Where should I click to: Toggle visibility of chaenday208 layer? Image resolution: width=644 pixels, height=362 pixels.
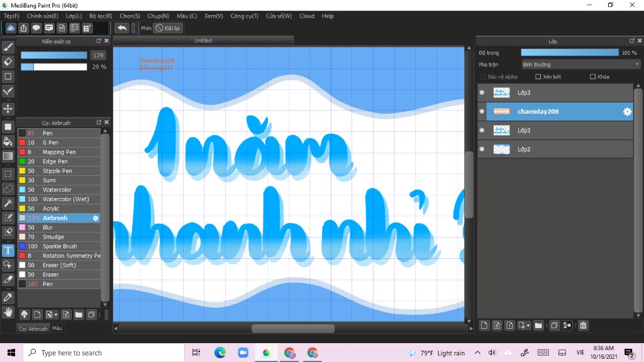482,112
